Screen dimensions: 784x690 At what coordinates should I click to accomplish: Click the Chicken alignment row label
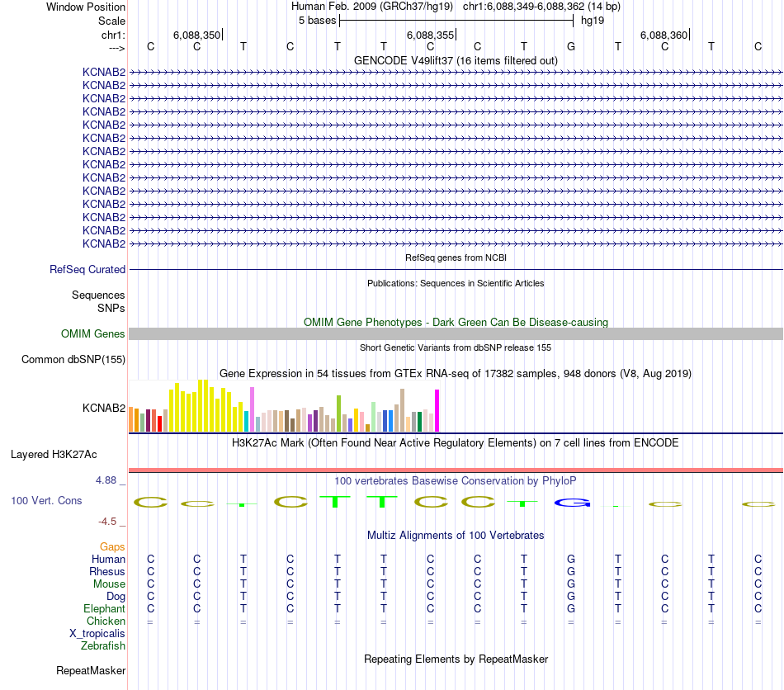(106, 621)
